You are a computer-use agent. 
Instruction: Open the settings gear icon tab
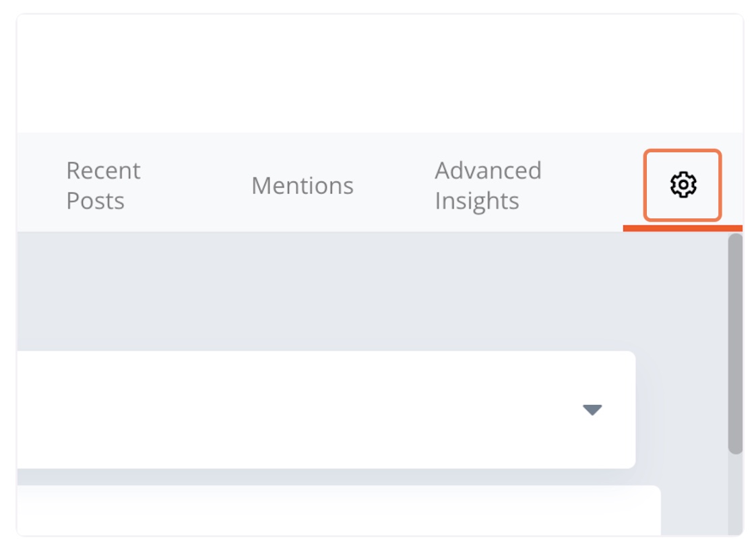pos(683,185)
